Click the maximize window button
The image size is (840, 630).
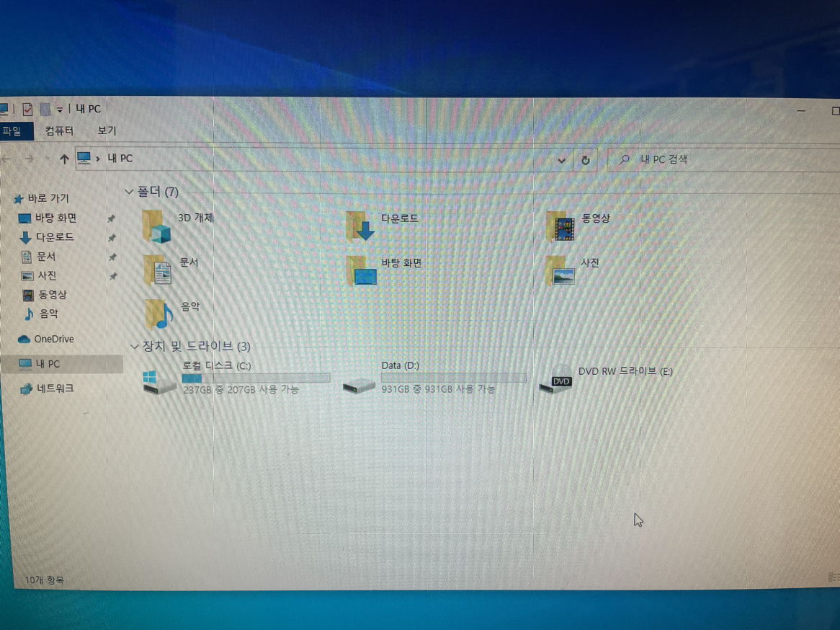(835, 111)
